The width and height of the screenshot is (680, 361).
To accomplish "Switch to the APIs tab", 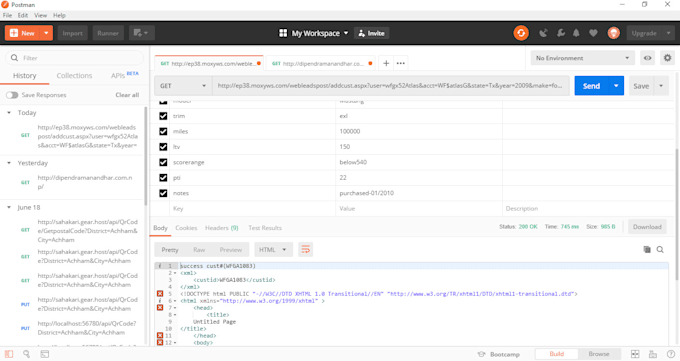I will click(x=118, y=76).
